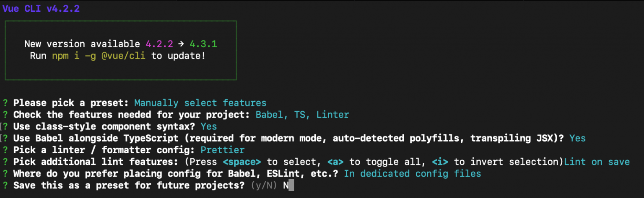Select the npm i -g @vue/cli command
644x198 pixels.
point(99,56)
